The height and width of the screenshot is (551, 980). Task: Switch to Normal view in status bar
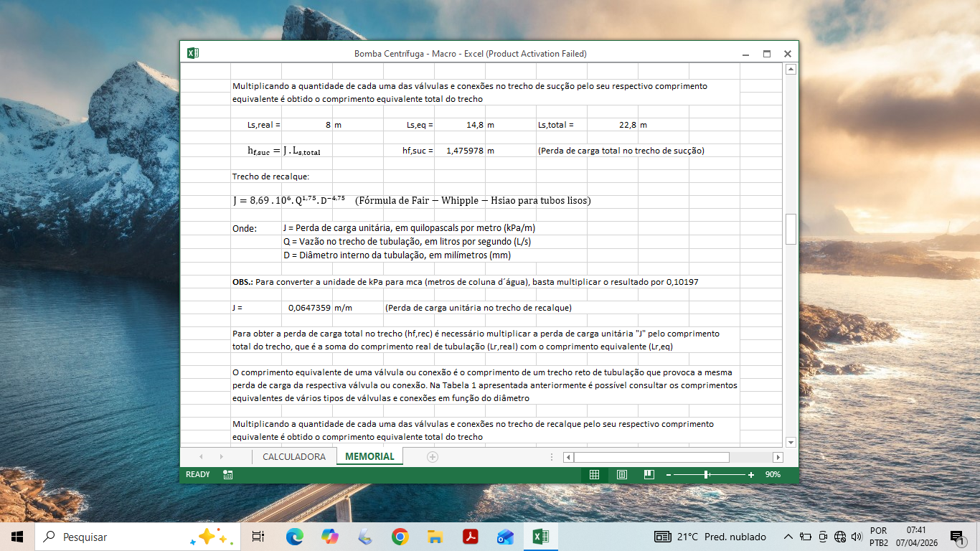pos(594,474)
